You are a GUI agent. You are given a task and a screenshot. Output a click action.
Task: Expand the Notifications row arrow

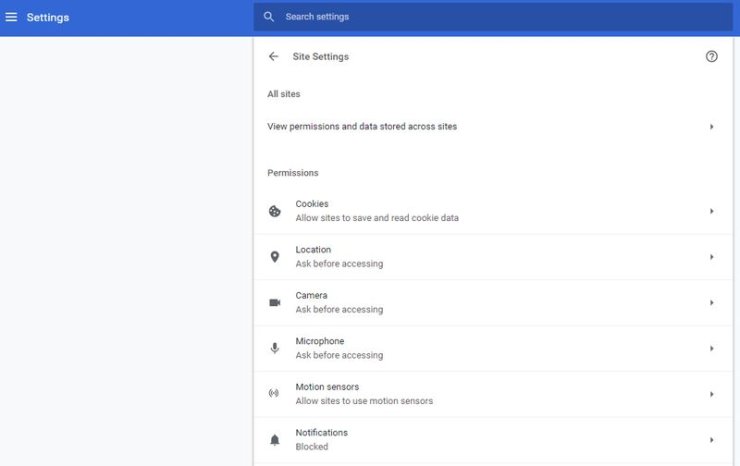tap(711, 440)
